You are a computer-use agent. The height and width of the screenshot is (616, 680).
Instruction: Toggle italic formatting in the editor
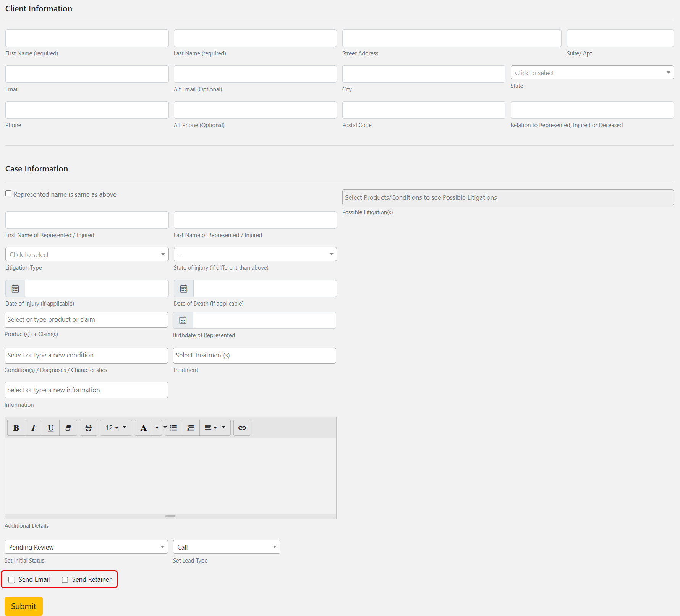[x=34, y=428]
